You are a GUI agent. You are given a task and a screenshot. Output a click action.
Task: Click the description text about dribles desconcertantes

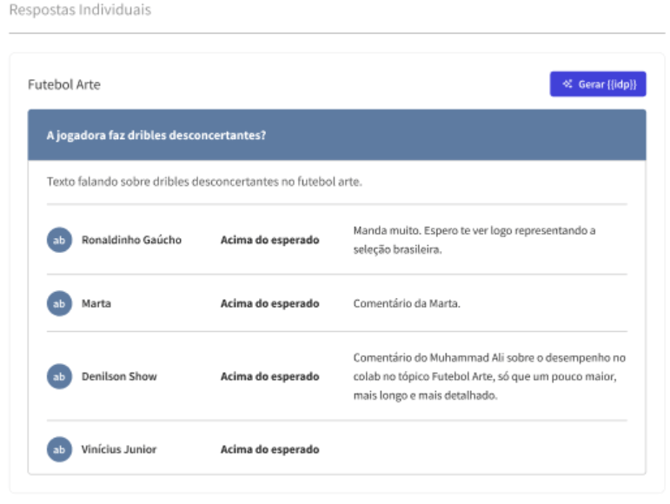[x=204, y=182]
